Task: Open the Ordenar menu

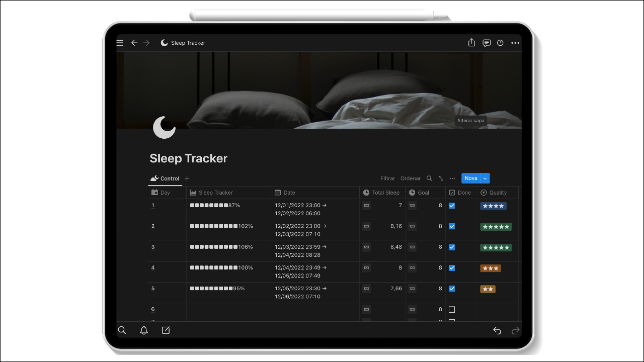Action: pos(410,178)
